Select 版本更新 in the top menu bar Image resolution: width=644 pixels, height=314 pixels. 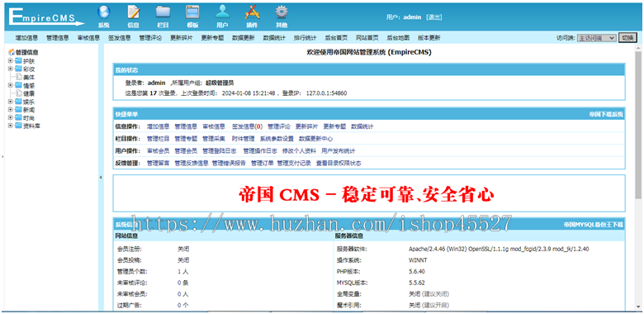(429, 38)
